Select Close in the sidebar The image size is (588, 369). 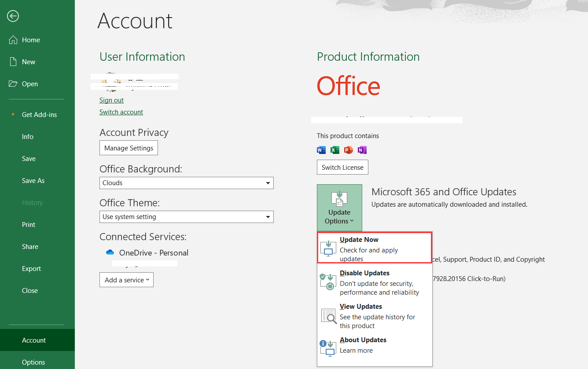(37, 290)
